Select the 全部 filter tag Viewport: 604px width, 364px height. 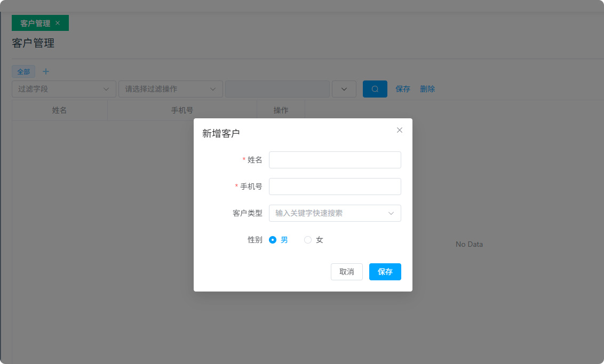coord(23,71)
